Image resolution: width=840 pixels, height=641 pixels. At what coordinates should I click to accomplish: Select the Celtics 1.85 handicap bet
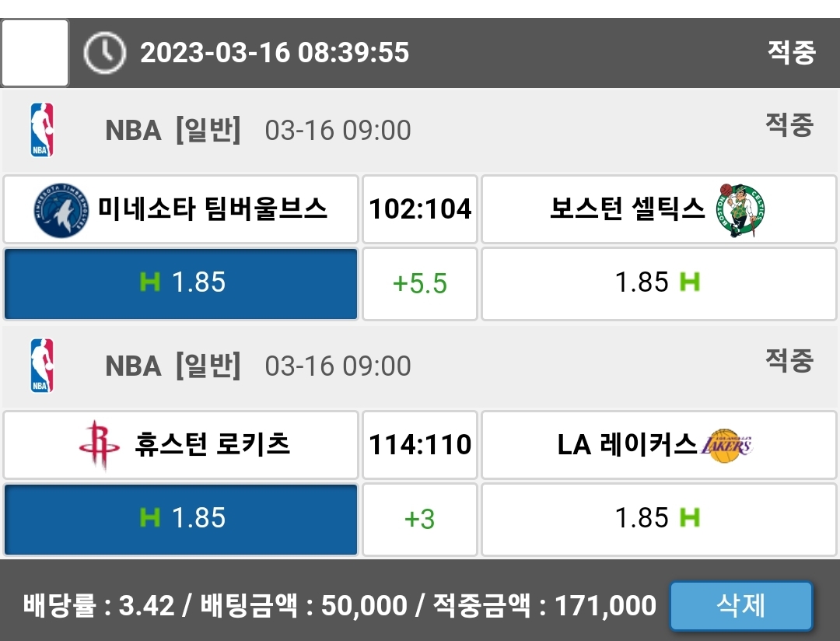click(658, 284)
